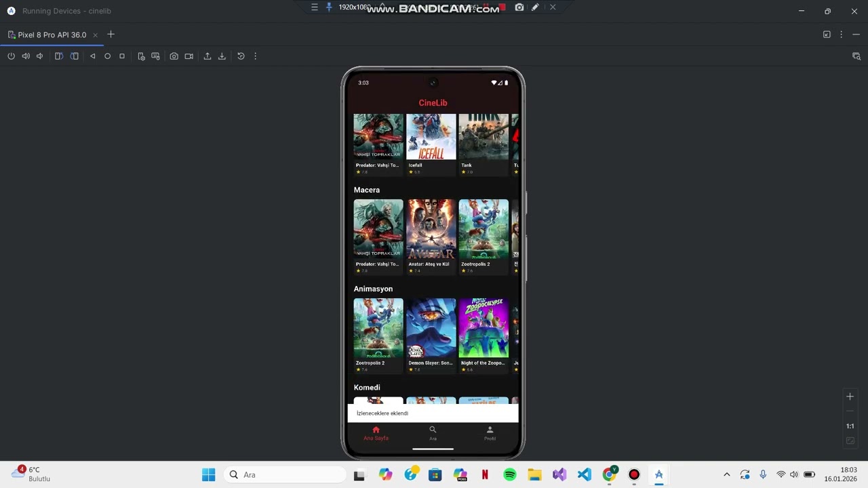Zoom in the emulator with the plus button
This screenshot has width=868, height=488.
[x=850, y=396]
